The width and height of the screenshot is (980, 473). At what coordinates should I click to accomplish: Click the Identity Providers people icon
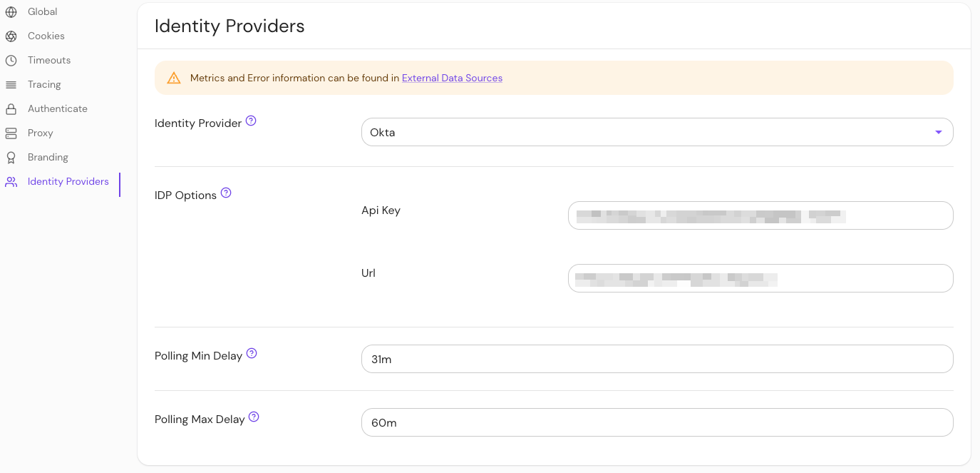pos(11,182)
